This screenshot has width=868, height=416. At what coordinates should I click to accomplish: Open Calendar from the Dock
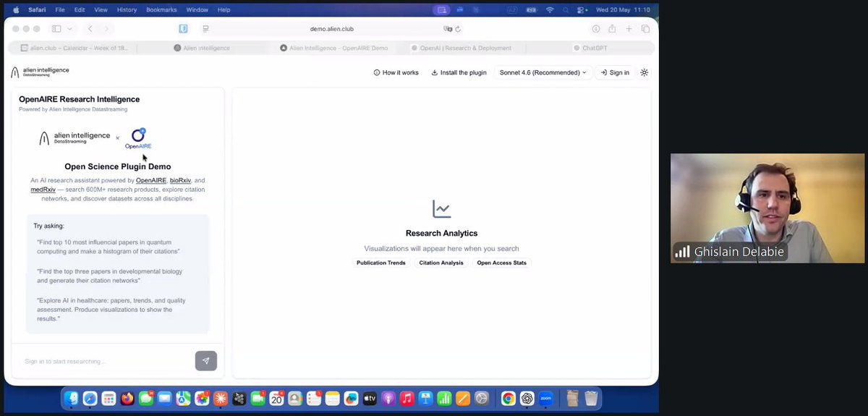tap(276, 398)
